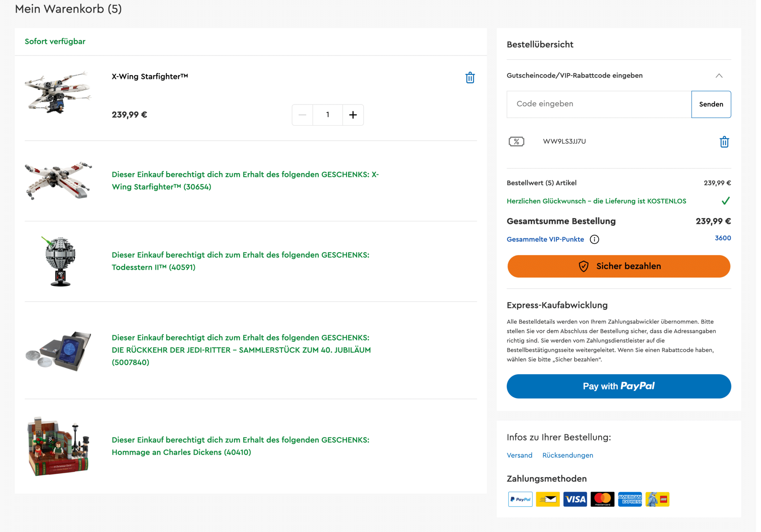
Task: Open the Hommage an Charles Dickens thumbnail
Action: click(58, 446)
